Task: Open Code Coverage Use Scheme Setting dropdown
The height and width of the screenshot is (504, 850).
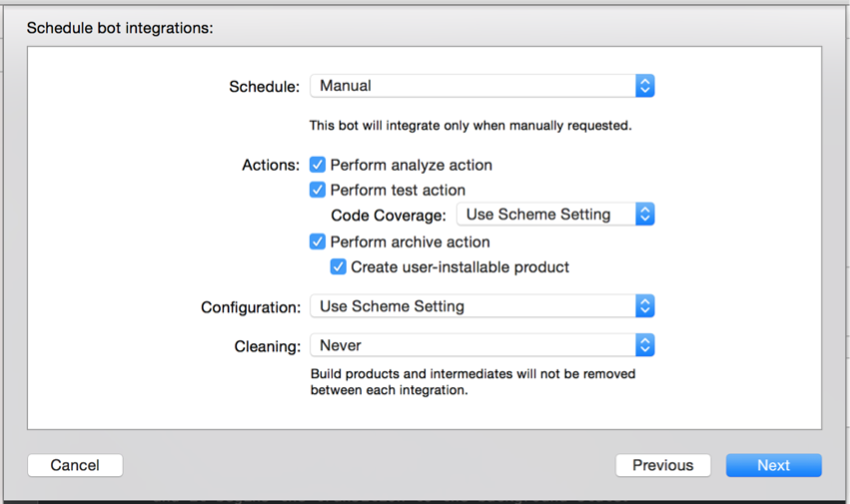Action: 555,214
